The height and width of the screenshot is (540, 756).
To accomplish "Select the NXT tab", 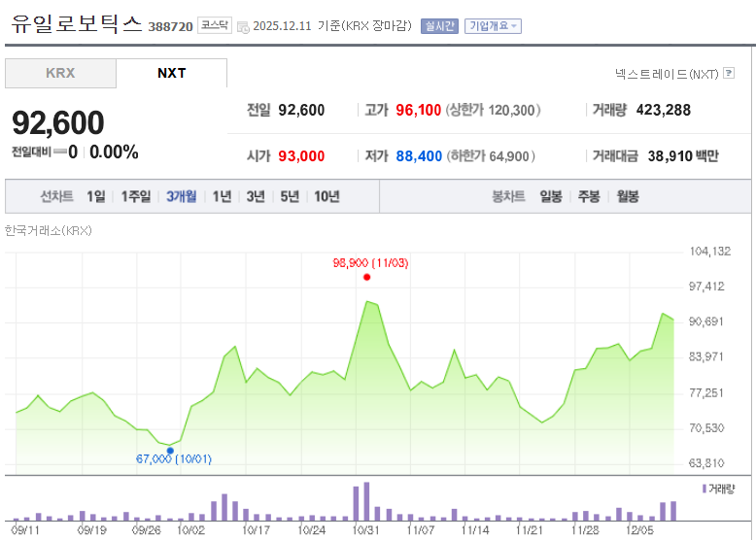I will [x=172, y=73].
